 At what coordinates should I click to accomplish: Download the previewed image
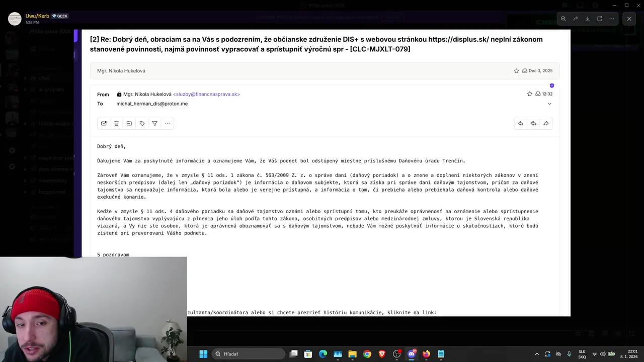[588, 19]
